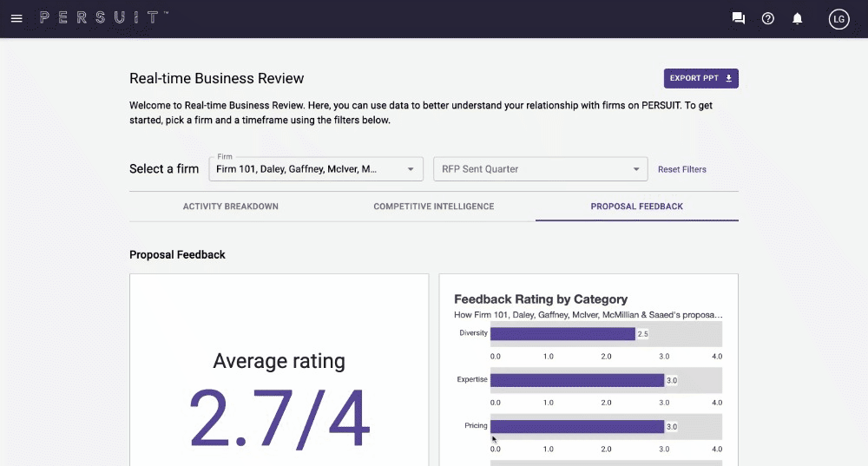Click the RFP Sent Quarter dropdown arrow

[x=636, y=169]
